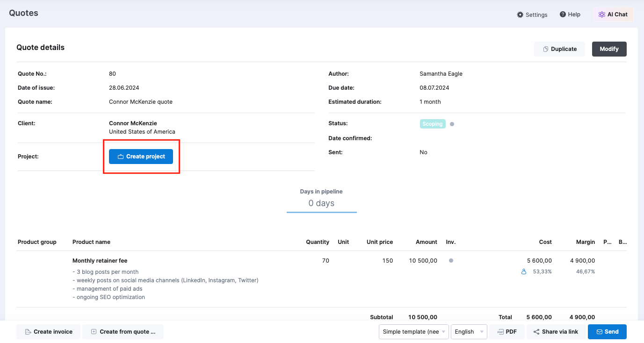The height and width of the screenshot is (343, 644).
Task: Click the Product group column header
Action: point(37,242)
